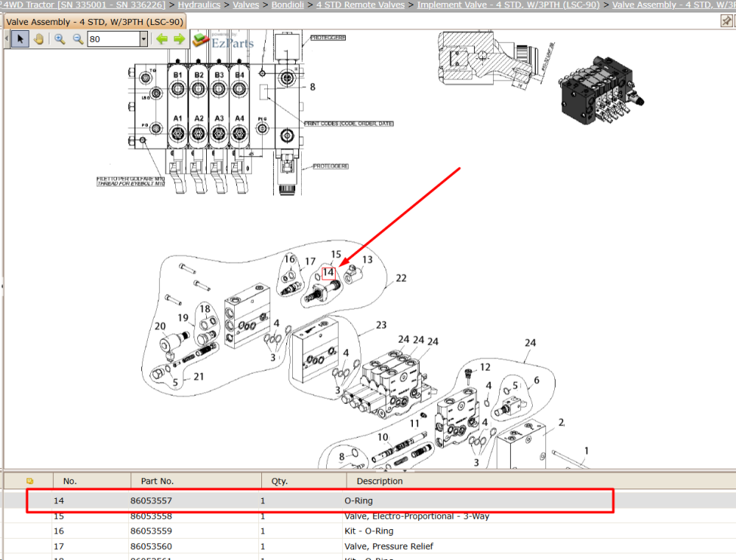Viewport: 736px width, 560px height.
Task: Click the No. 15 cell in parts list
Action: point(59,517)
